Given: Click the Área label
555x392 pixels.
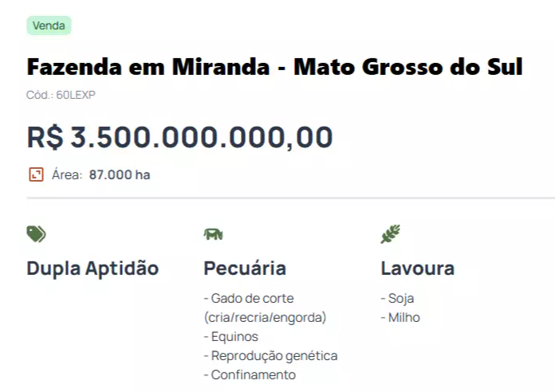Looking at the screenshot, I should click(x=67, y=174).
